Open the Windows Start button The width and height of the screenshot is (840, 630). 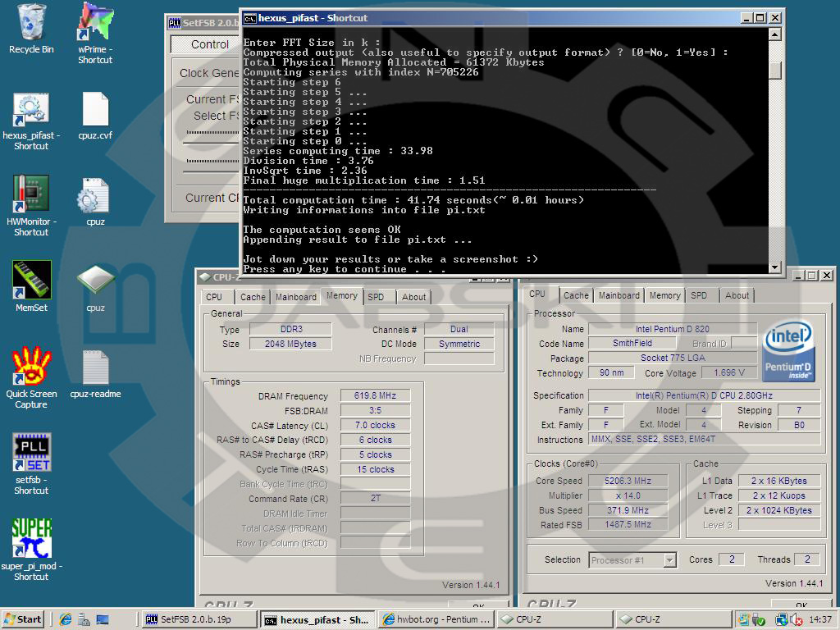coord(23,619)
